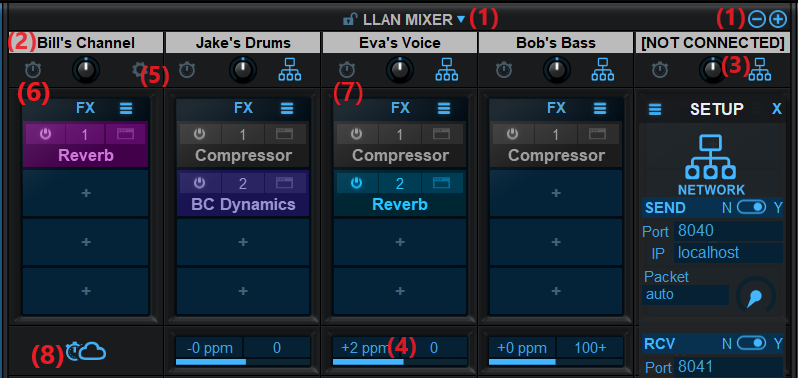Toggle the SEND N/Y switch
The image size is (798, 378).
751,208
